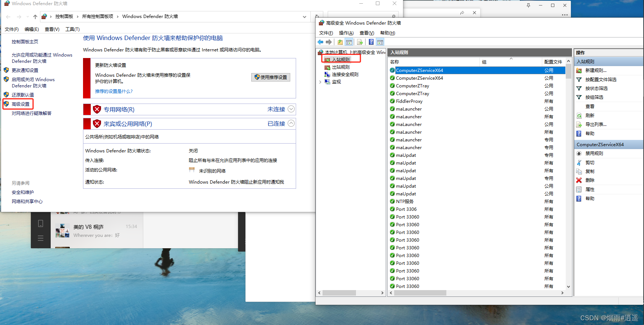Click 剪切 in the actions pane

tap(590, 163)
